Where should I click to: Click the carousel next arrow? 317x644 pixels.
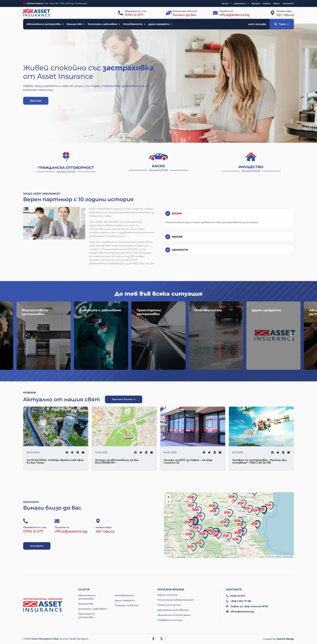click(291, 335)
